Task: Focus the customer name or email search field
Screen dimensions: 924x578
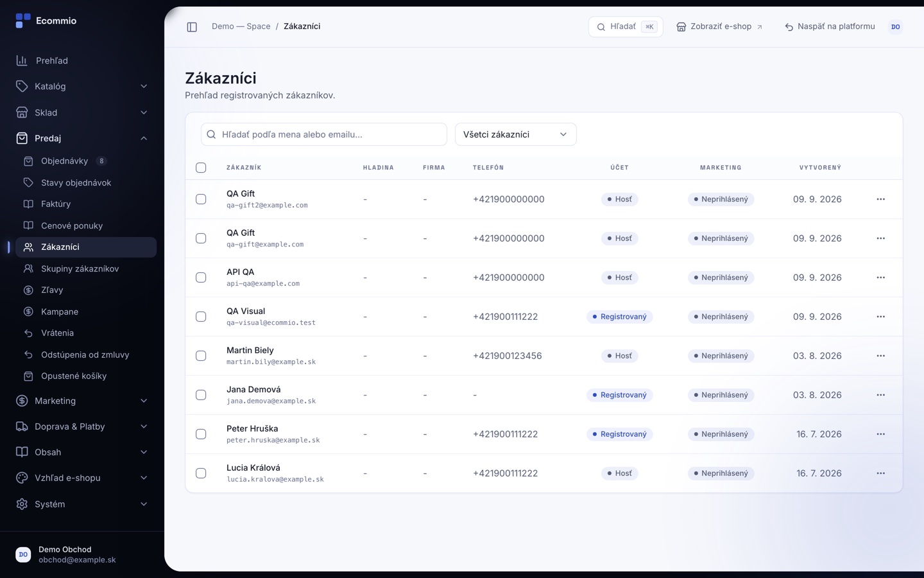Action: click(324, 134)
